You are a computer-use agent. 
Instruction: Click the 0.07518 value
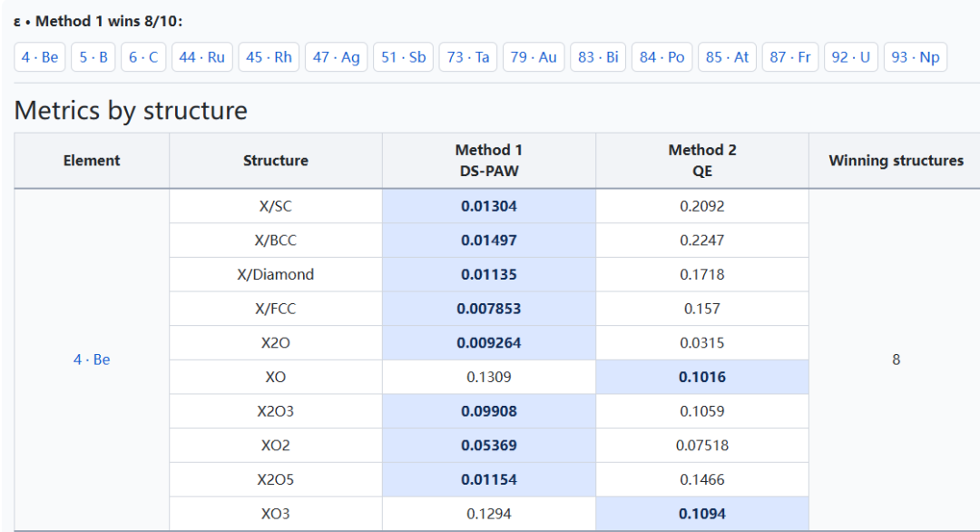click(x=701, y=445)
